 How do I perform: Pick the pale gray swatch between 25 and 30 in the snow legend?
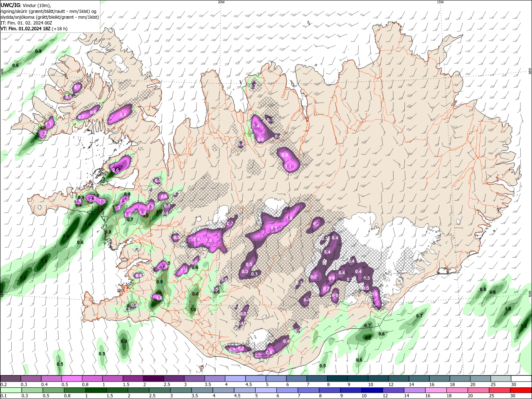coord(501,379)
